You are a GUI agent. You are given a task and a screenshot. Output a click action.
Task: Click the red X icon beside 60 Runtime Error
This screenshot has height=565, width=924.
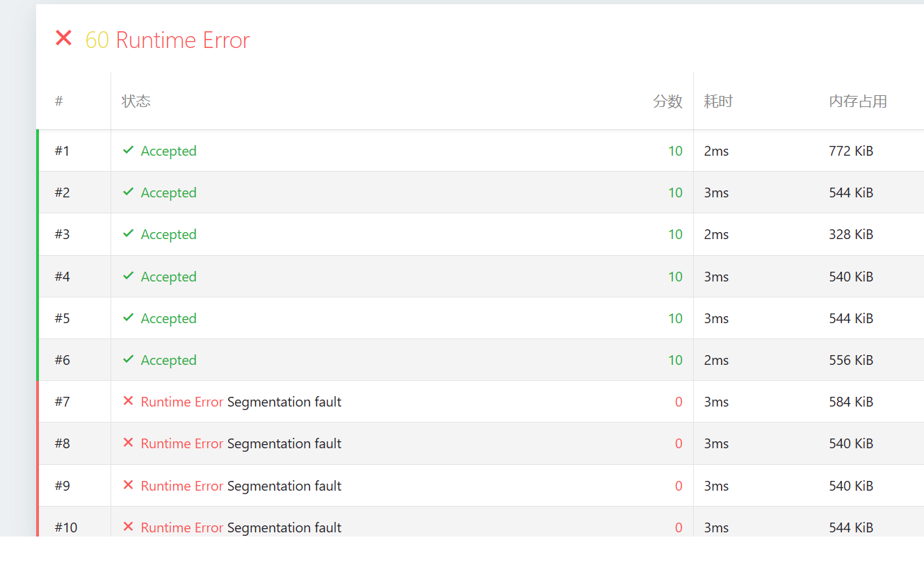[63, 39]
